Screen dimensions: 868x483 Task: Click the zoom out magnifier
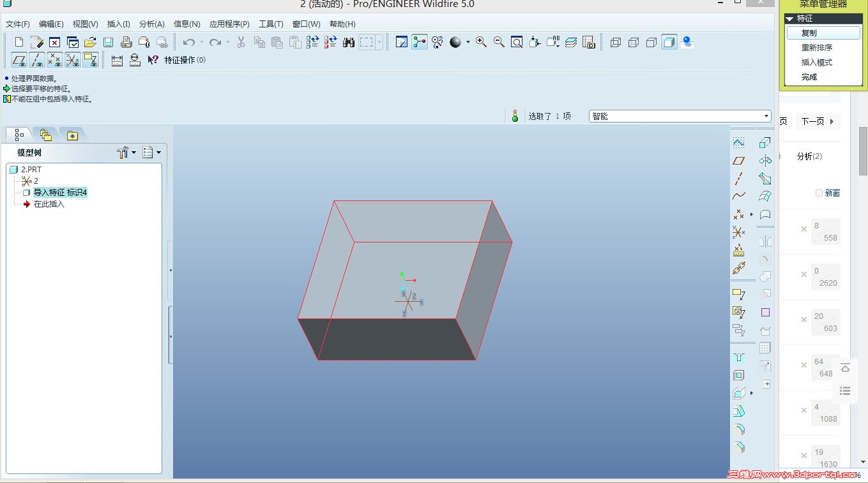click(499, 42)
